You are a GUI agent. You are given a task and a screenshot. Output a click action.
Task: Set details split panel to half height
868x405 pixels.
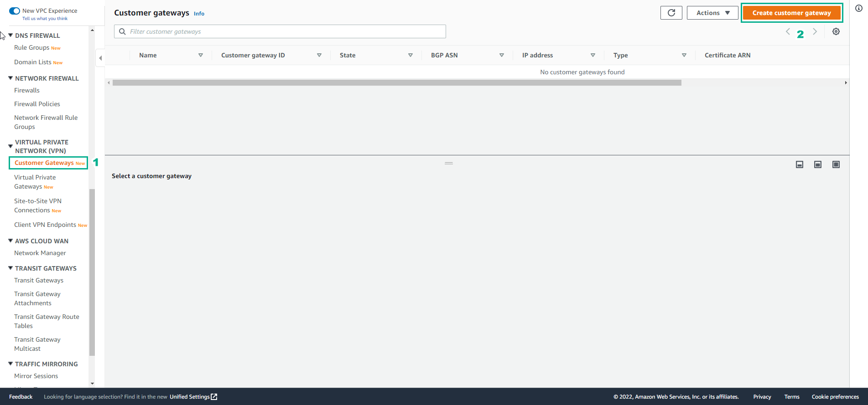[818, 164]
